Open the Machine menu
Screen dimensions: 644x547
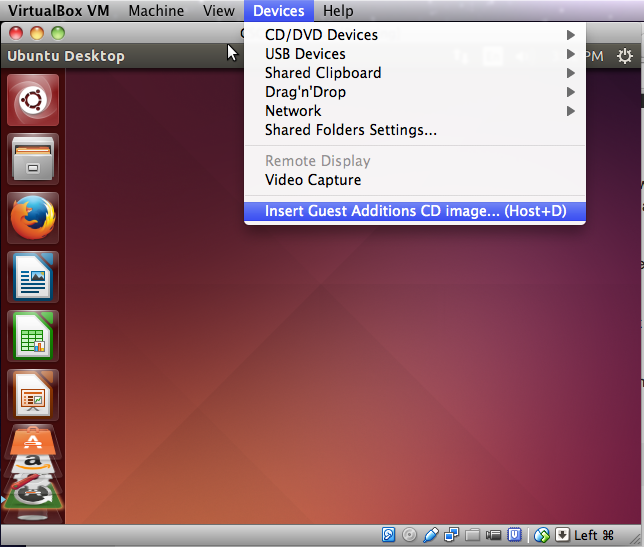(x=156, y=11)
